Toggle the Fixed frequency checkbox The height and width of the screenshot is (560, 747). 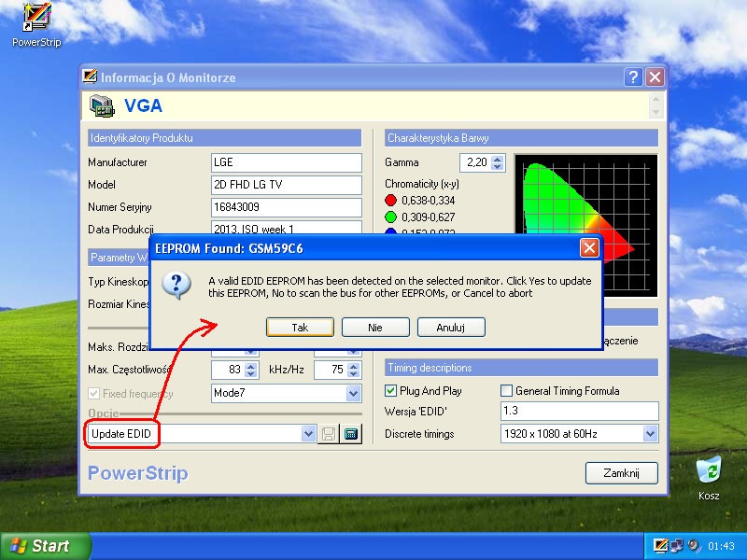(94, 394)
